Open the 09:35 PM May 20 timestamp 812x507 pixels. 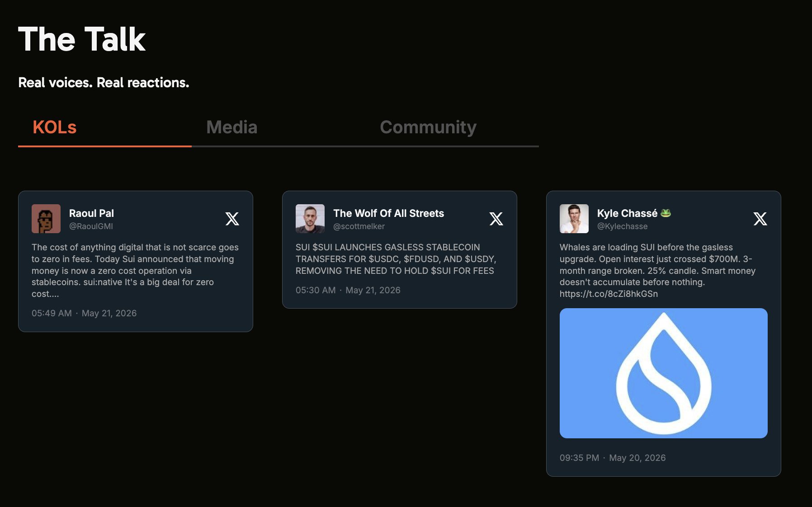click(x=613, y=458)
